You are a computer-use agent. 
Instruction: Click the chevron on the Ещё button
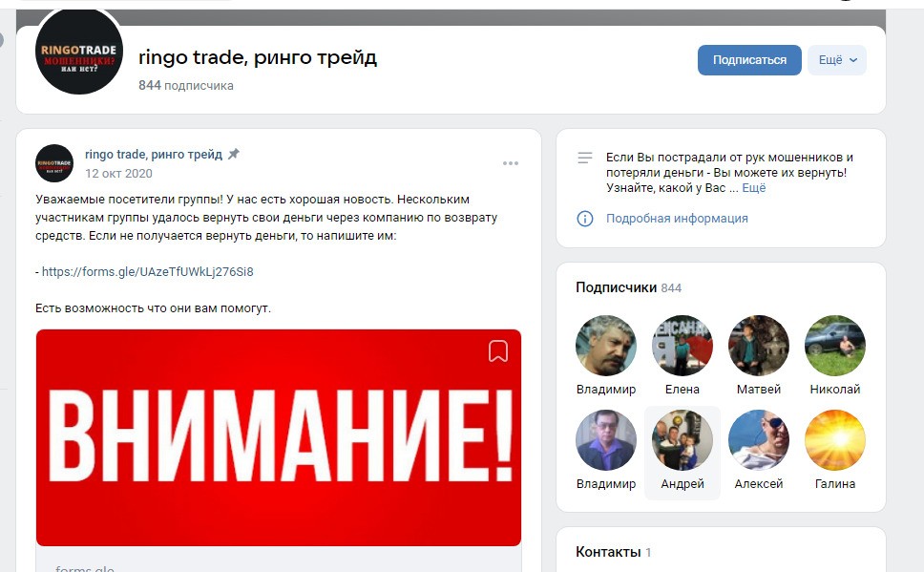pos(853,60)
